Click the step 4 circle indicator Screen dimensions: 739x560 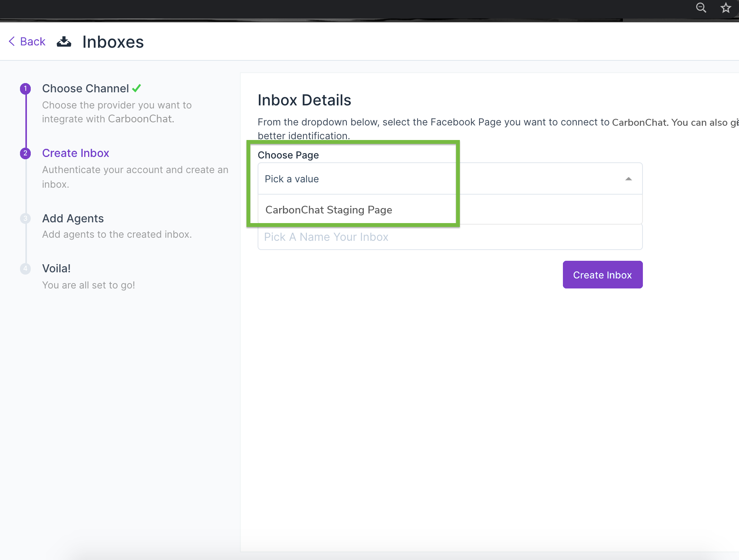tap(25, 268)
